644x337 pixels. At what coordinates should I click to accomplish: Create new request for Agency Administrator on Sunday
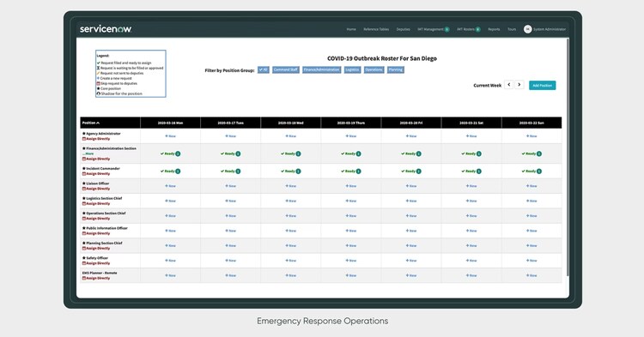(x=532, y=136)
